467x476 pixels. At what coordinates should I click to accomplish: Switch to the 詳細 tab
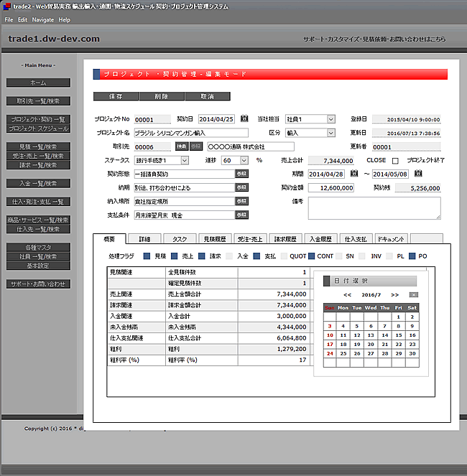pyautogui.click(x=144, y=239)
